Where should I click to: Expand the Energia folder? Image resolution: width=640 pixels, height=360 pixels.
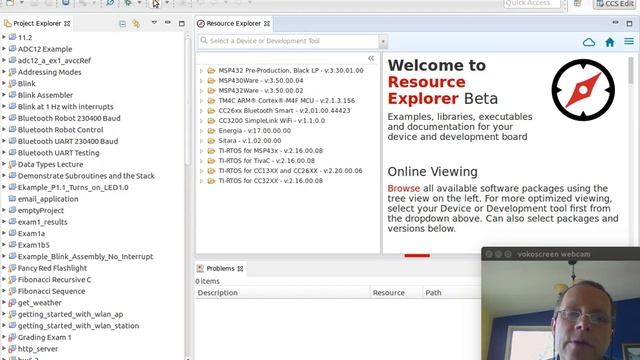coord(202,131)
